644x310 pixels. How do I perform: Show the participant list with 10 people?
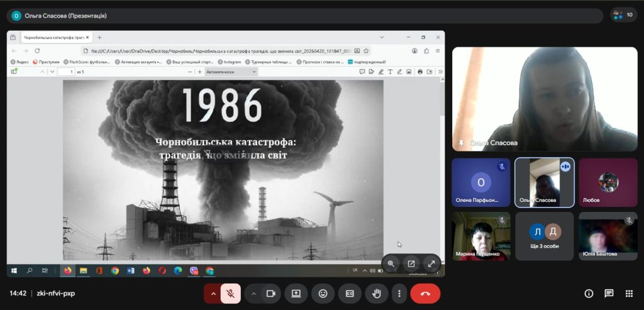[x=623, y=15]
